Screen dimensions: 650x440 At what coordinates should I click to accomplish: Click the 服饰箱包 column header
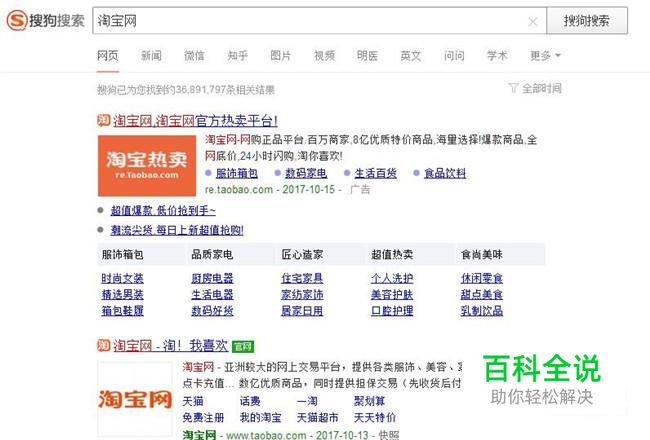click(123, 255)
